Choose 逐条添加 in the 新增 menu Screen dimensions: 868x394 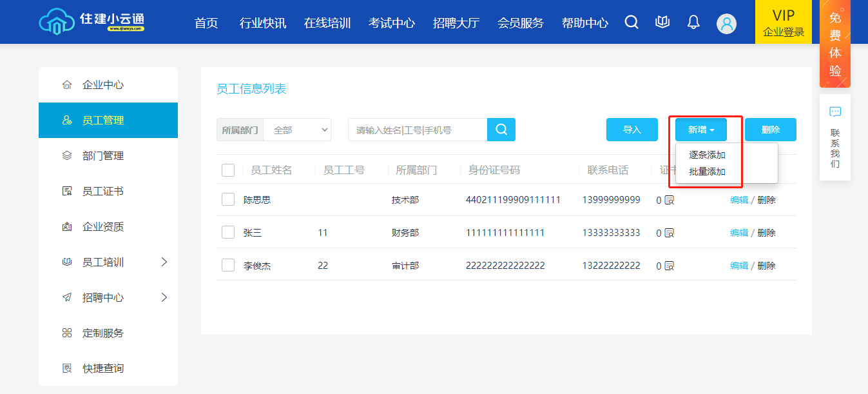click(707, 155)
